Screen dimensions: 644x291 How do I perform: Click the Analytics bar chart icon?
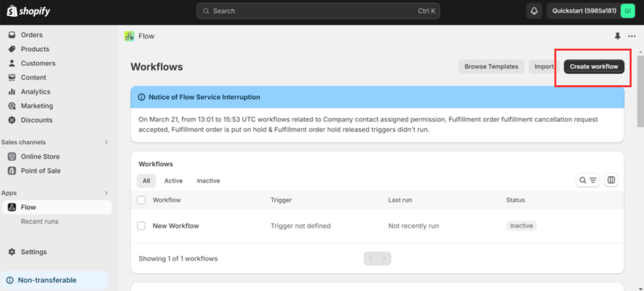(12, 92)
